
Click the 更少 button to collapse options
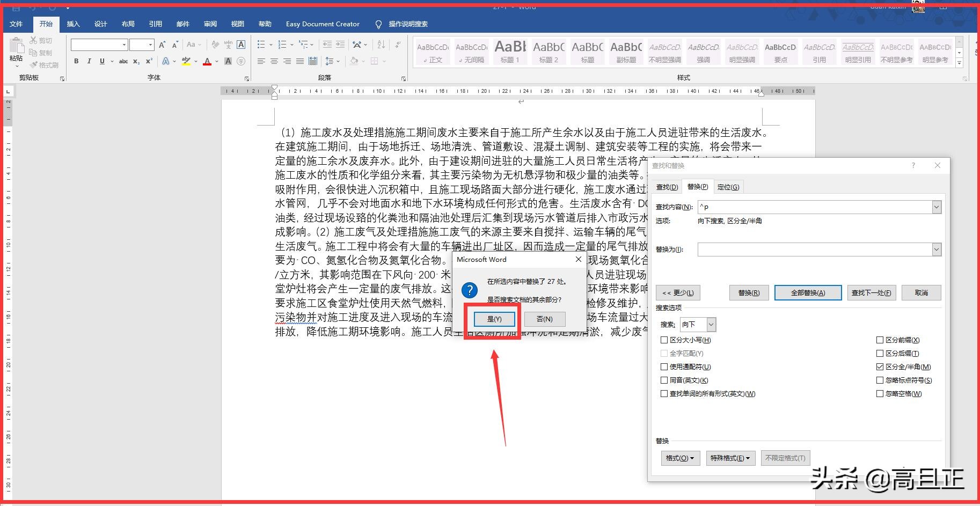pyautogui.click(x=678, y=292)
